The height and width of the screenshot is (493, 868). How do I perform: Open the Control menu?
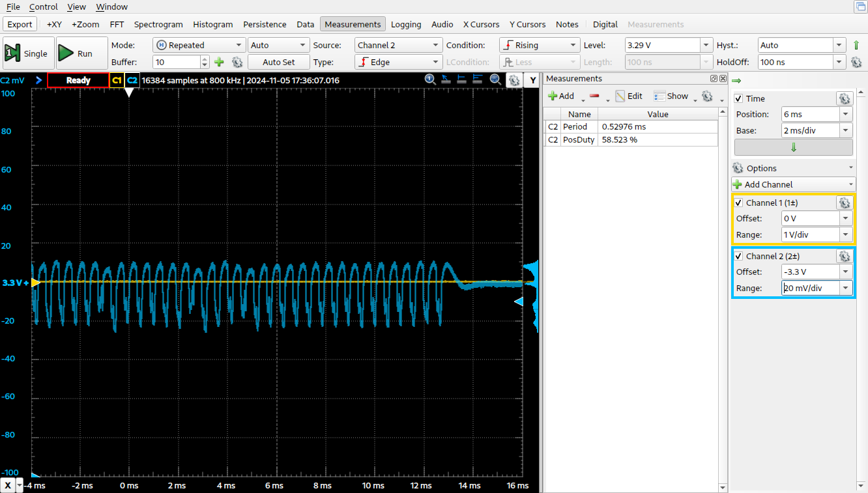pos(44,7)
